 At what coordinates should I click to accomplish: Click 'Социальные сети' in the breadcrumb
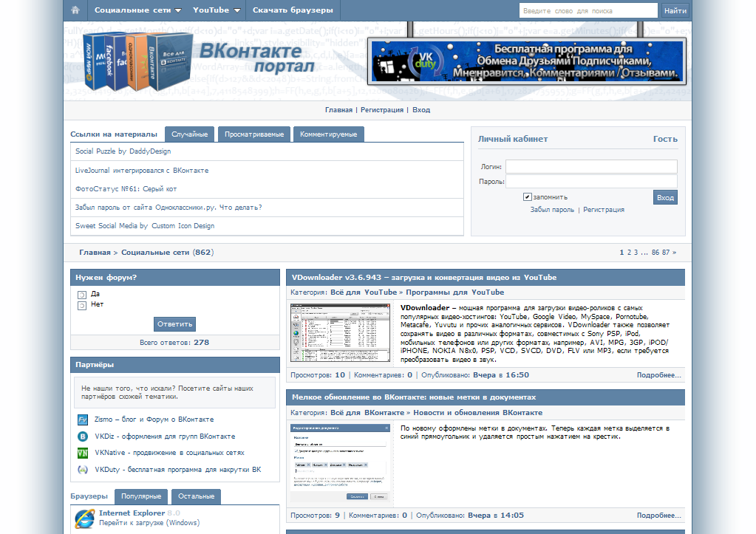154,253
